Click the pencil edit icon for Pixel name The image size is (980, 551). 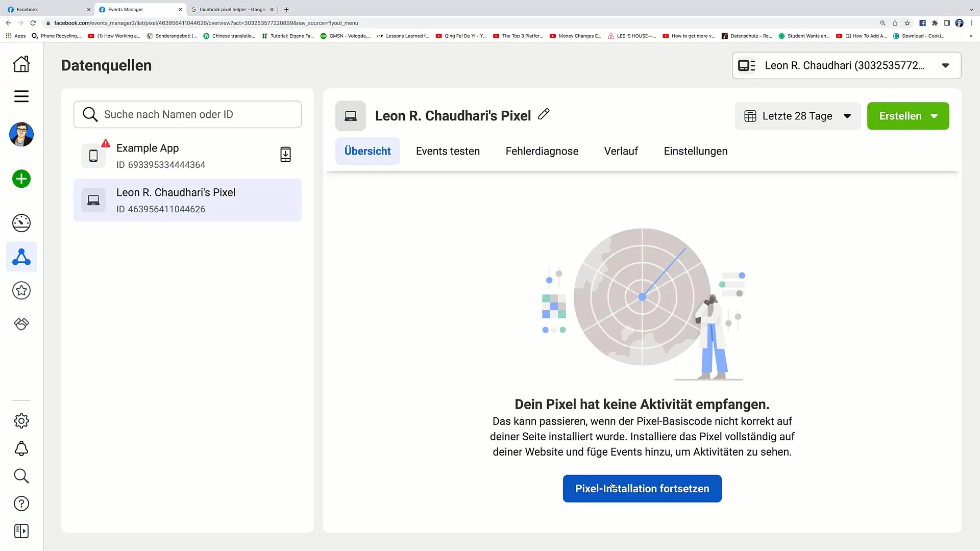click(544, 114)
